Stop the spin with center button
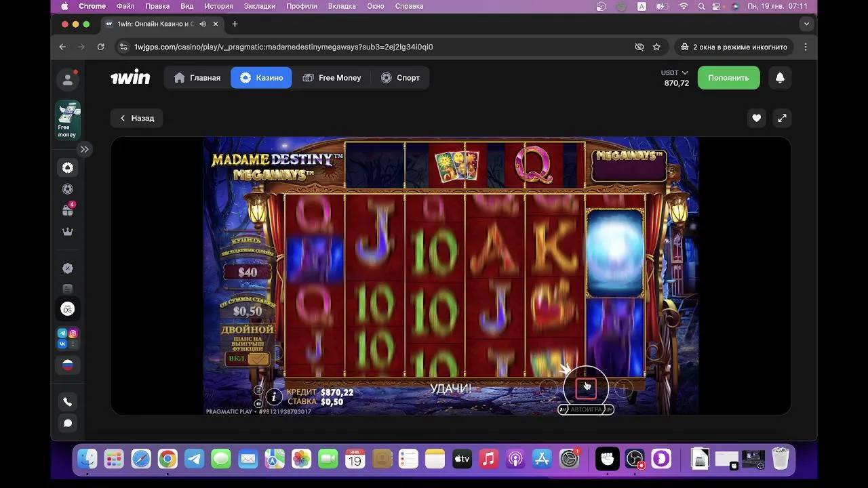The image size is (868, 488). click(x=586, y=388)
